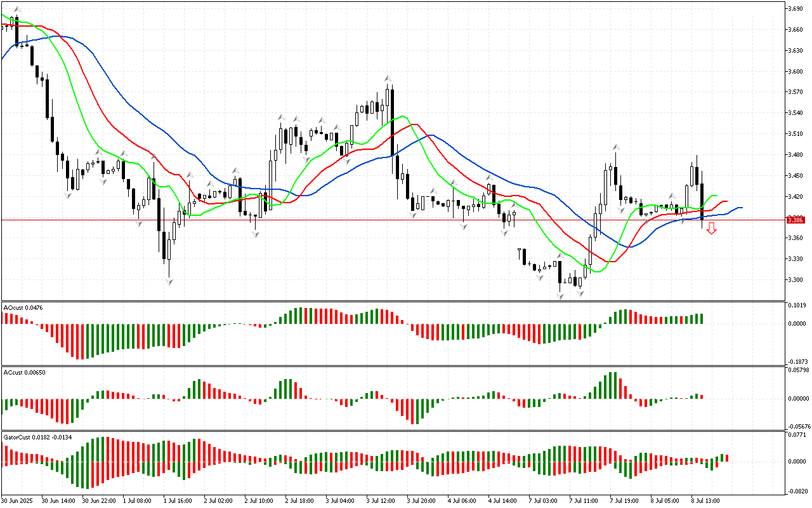Click the red 3.386 price tag on the axis
812x508 pixels.
[796, 220]
